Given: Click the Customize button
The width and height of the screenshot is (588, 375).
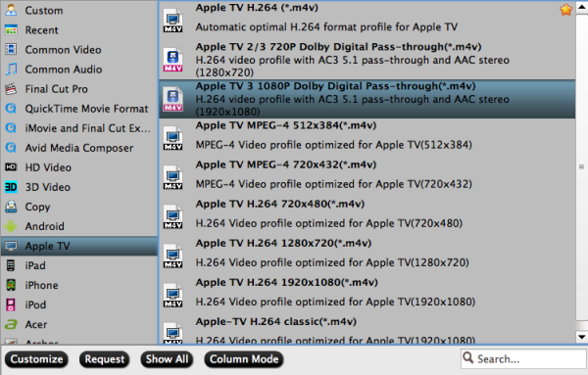Looking at the screenshot, I should 36,359.
